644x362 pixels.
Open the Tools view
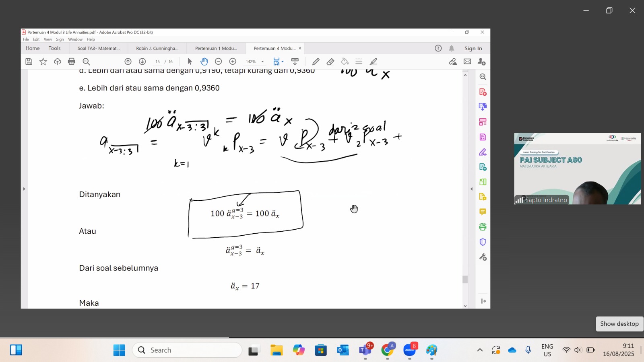(54, 48)
